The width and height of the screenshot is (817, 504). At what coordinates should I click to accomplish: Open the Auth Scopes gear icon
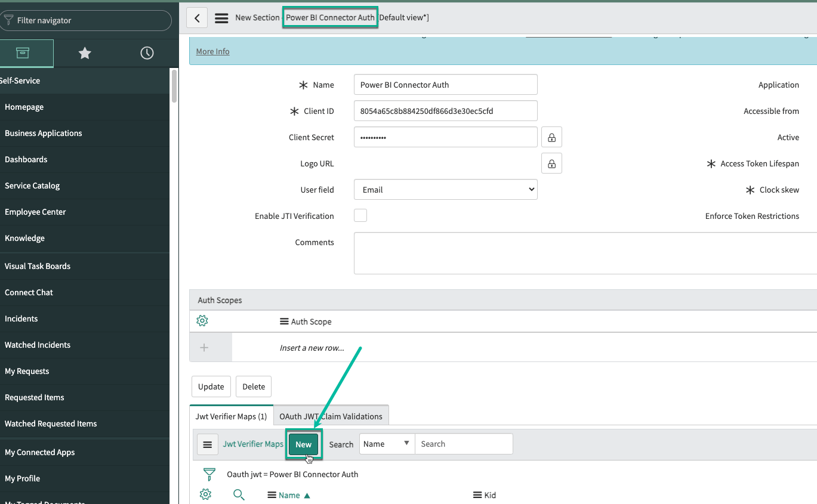202,321
